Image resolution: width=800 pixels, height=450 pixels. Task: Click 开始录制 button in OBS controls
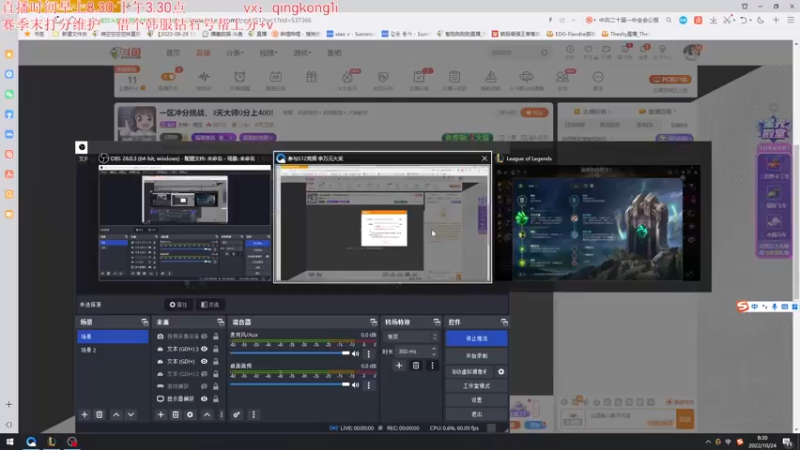[x=477, y=356]
